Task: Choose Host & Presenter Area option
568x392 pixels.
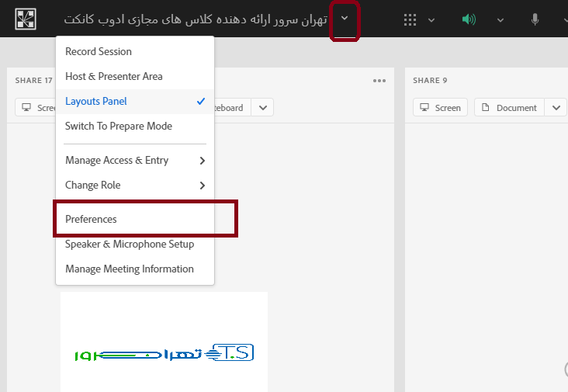Action: click(114, 76)
